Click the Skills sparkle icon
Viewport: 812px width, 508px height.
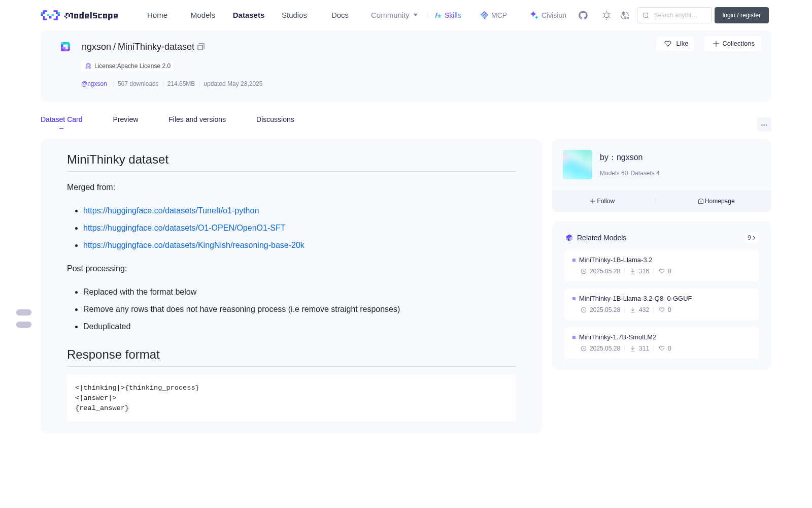(438, 15)
